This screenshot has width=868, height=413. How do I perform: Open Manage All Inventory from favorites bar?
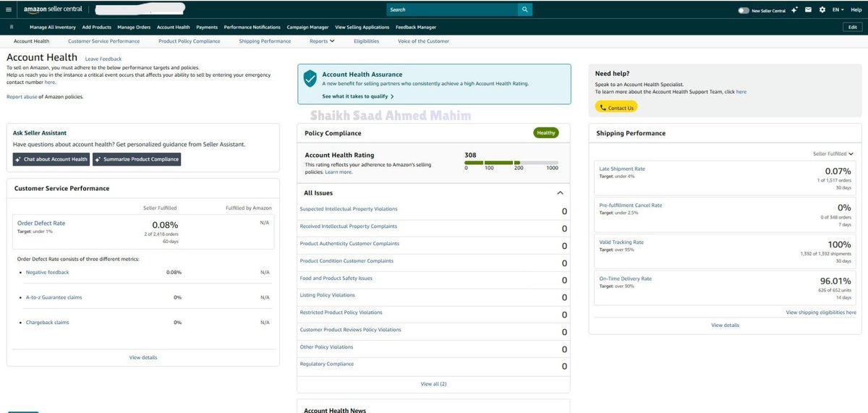pos(53,27)
